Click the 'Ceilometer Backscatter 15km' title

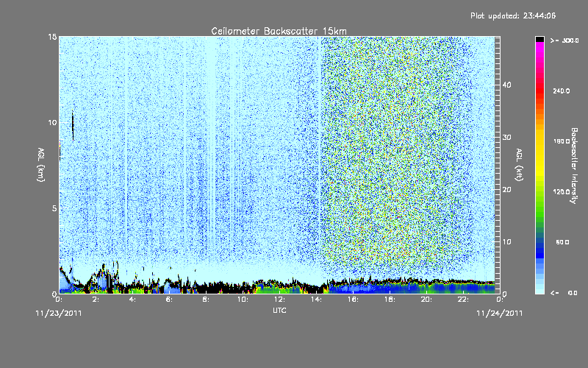[279, 31]
